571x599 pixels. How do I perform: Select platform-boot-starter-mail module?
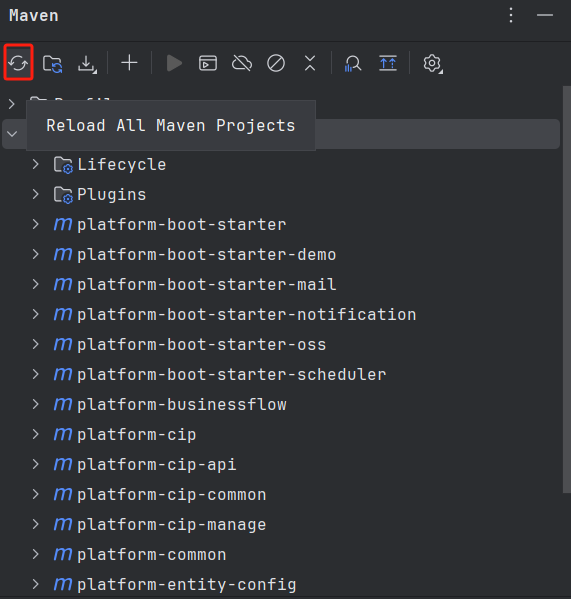coord(207,285)
